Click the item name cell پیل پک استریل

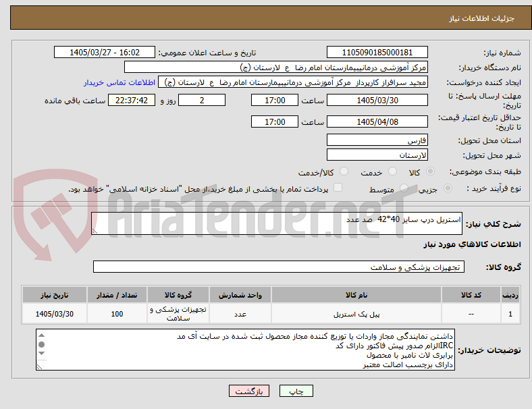point(356,314)
